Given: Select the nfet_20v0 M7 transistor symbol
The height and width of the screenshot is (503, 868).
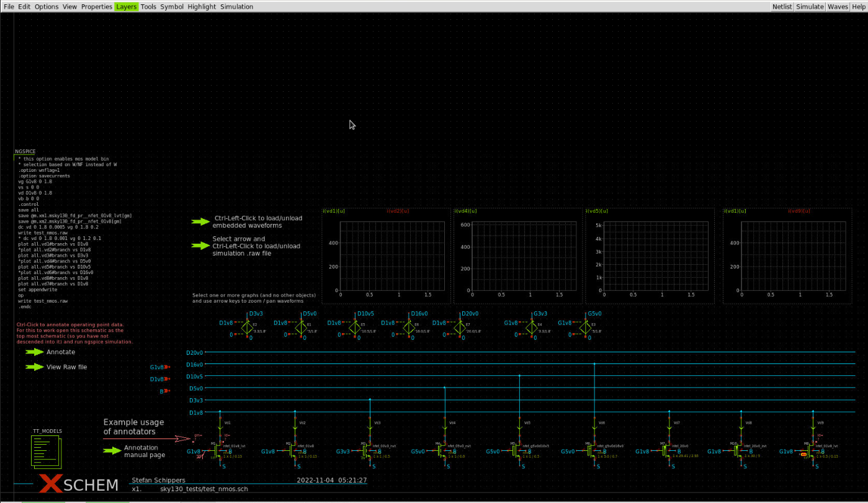Looking at the screenshot, I should [667, 452].
